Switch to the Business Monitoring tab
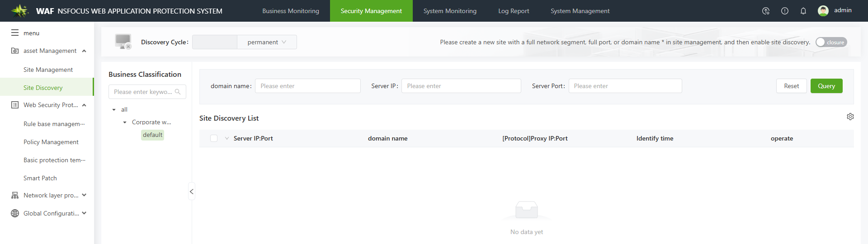Screen dimensions: 868x244 (x=291, y=11)
